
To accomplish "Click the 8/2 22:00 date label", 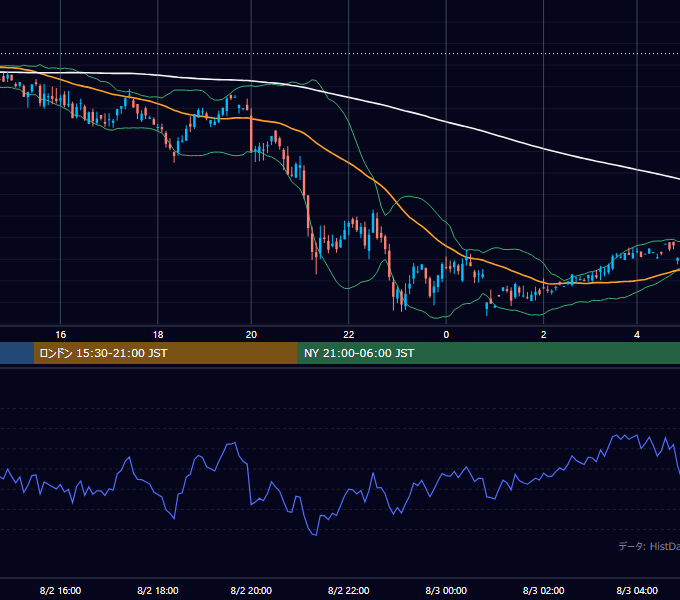I will 349,590.
